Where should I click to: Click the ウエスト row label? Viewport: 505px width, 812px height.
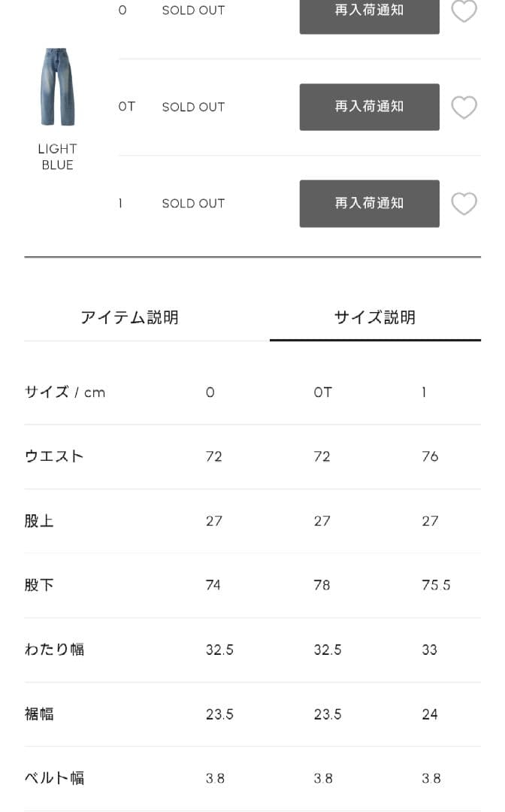point(54,456)
